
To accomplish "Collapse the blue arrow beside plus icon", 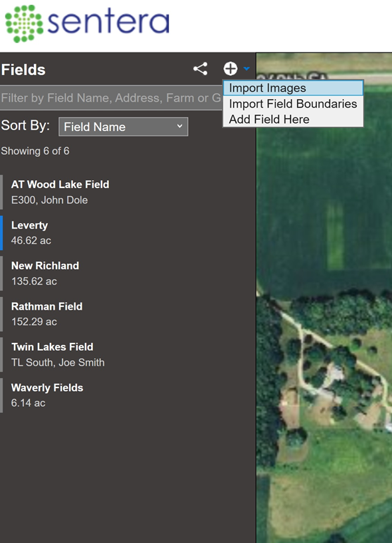I will (x=246, y=69).
